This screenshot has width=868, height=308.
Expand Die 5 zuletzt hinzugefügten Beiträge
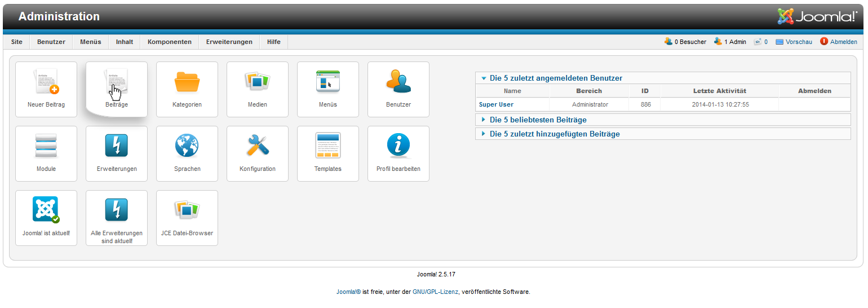coord(555,134)
